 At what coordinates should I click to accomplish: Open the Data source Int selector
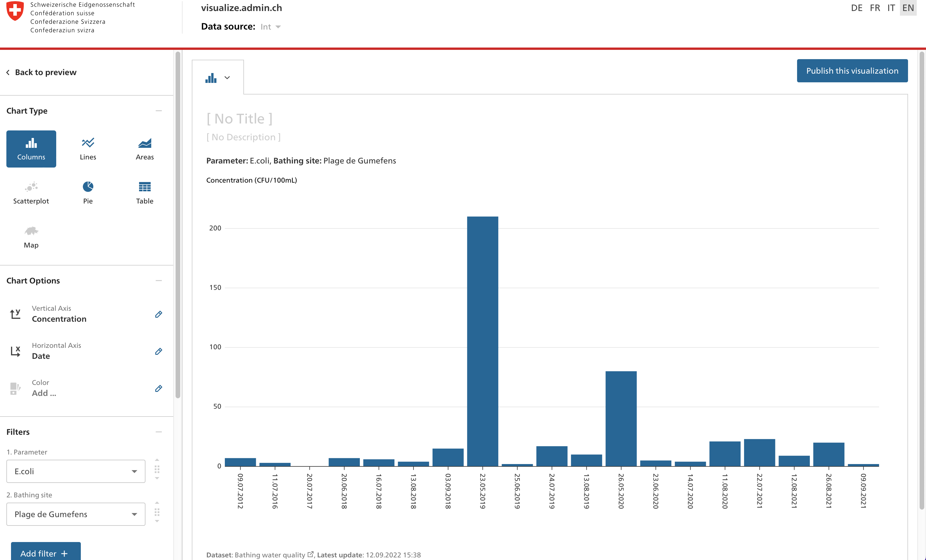pos(271,26)
